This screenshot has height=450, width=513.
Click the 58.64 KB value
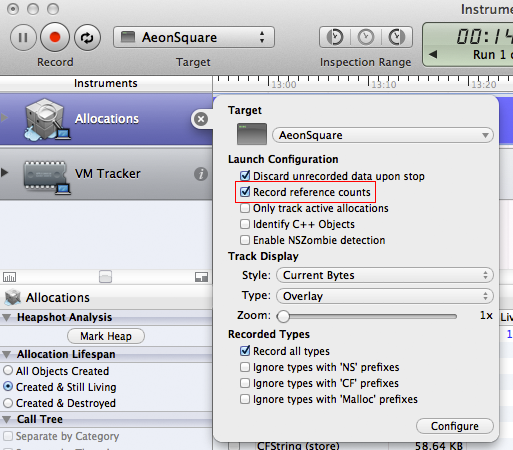pyautogui.click(x=439, y=446)
